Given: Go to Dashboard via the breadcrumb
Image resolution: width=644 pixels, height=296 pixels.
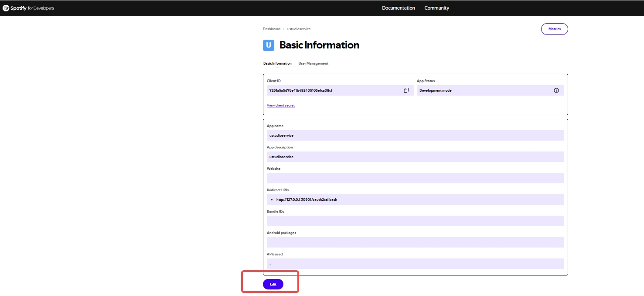Looking at the screenshot, I should coord(271,29).
